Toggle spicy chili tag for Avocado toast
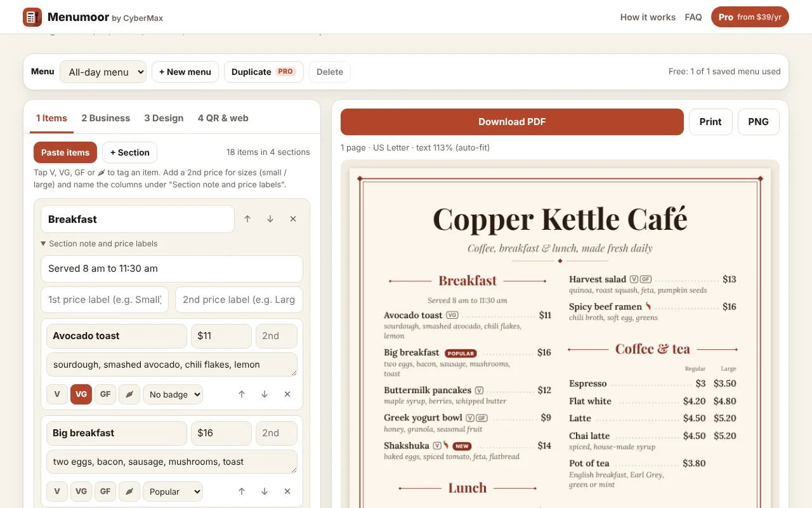 129,394
